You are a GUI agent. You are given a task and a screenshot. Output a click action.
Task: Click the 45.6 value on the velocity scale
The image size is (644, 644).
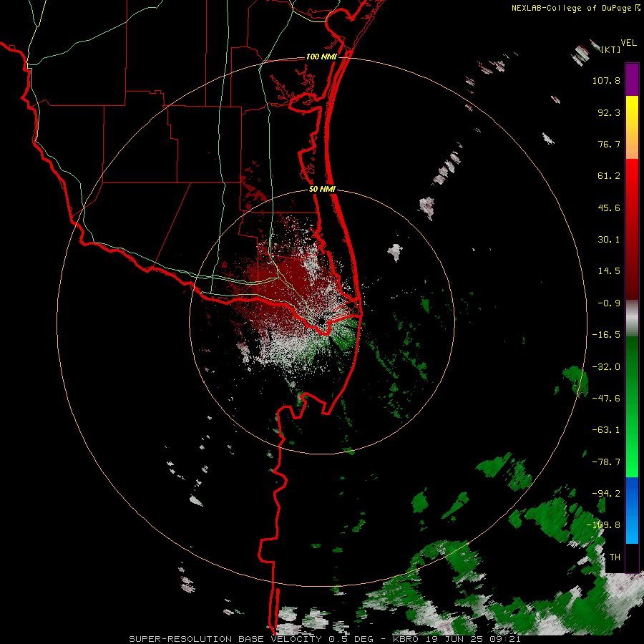coord(609,208)
